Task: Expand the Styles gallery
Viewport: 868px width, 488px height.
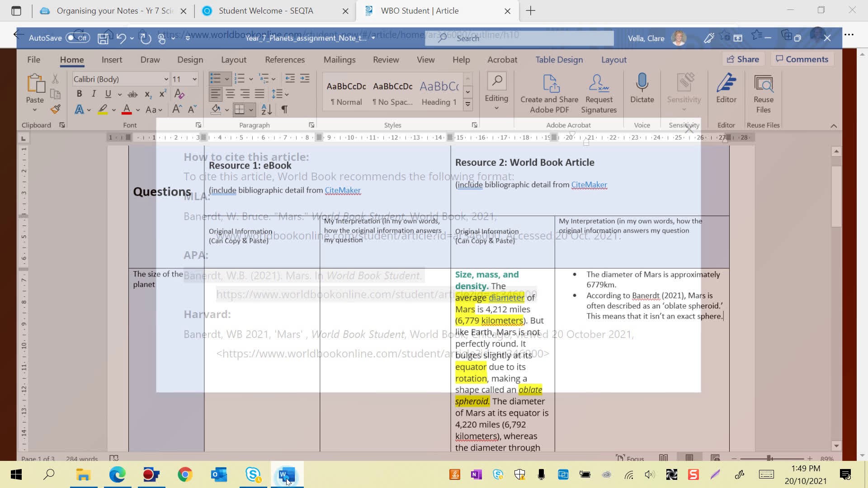Action: pyautogui.click(x=468, y=104)
